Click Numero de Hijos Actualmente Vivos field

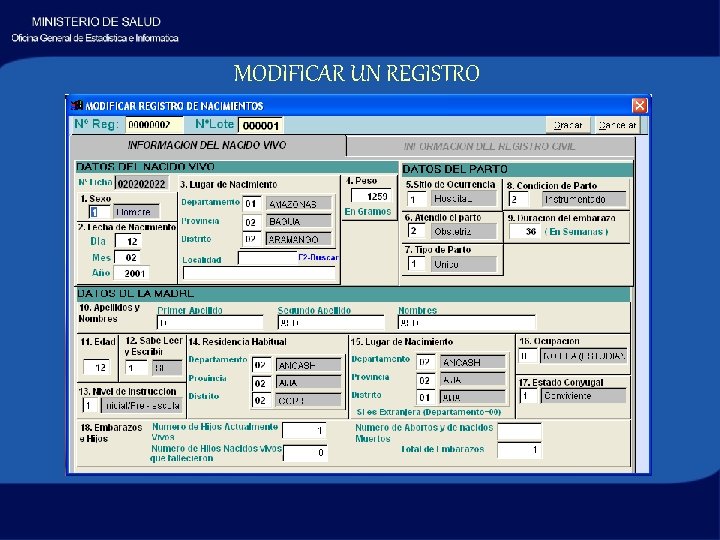304,430
